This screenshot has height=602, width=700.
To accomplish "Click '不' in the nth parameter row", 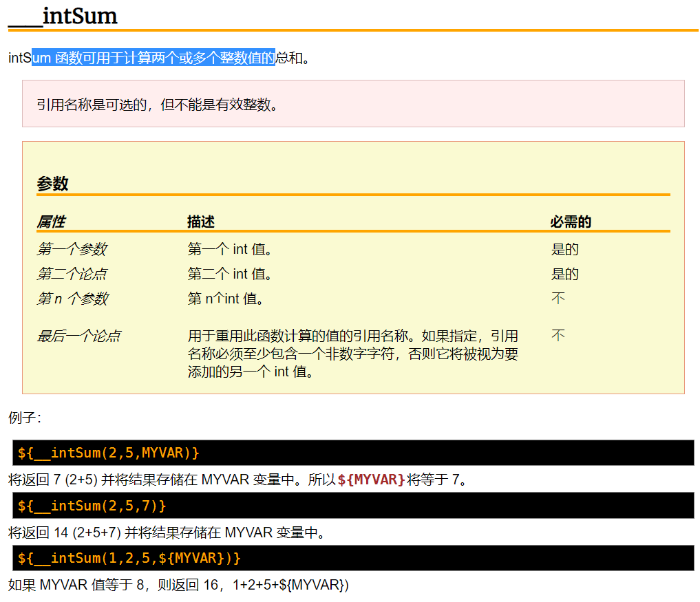I will coord(558,298).
